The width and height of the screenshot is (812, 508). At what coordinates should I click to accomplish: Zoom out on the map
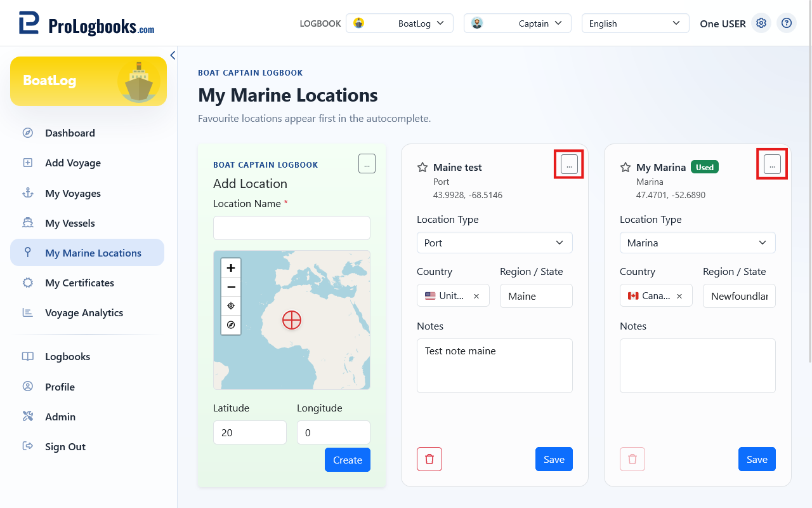(231, 287)
